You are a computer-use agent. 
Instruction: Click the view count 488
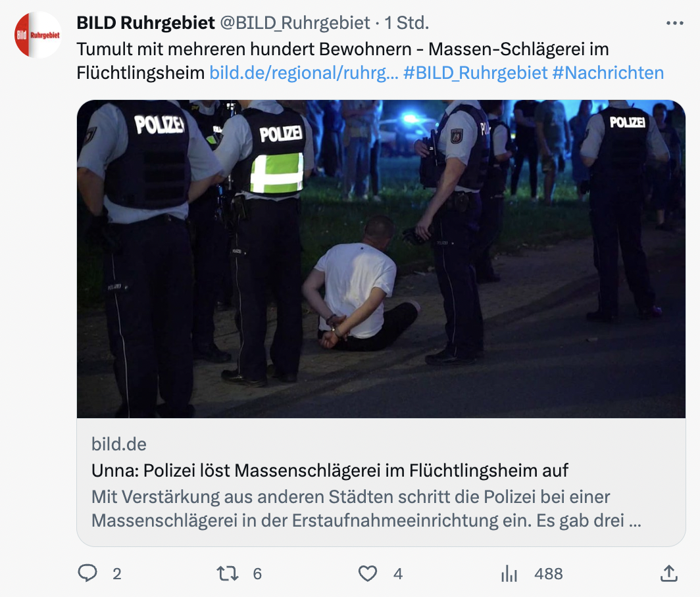[549, 574]
